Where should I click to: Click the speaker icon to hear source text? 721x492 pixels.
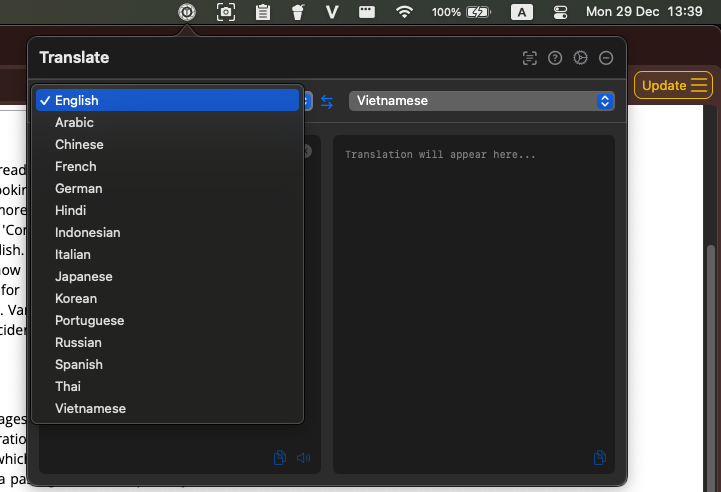303,458
